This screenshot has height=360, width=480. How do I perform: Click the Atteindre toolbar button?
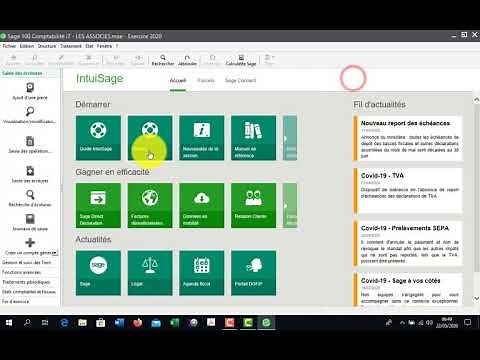pos(187,60)
